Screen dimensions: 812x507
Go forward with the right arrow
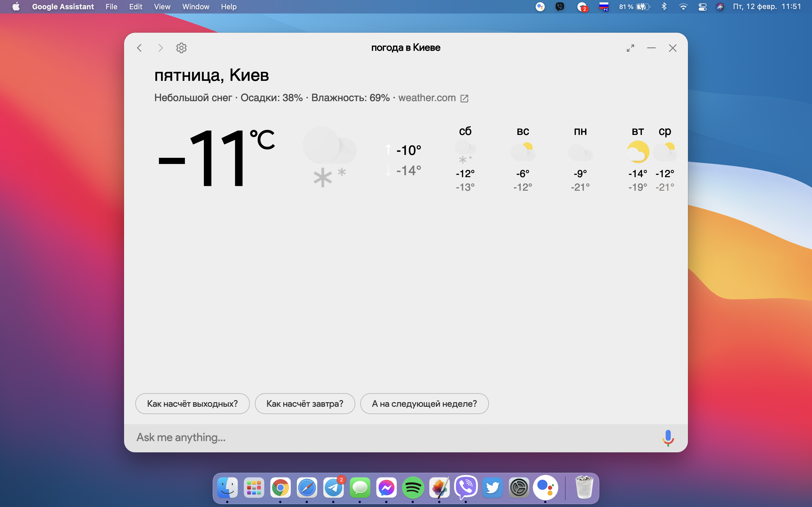pyautogui.click(x=160, y=48)
